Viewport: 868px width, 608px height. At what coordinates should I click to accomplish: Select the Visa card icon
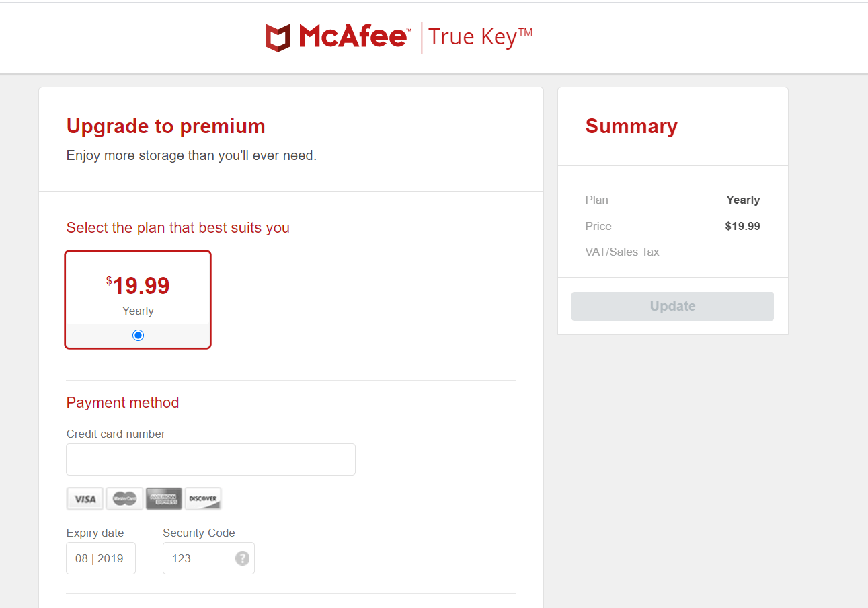click(x=85, y=498)
